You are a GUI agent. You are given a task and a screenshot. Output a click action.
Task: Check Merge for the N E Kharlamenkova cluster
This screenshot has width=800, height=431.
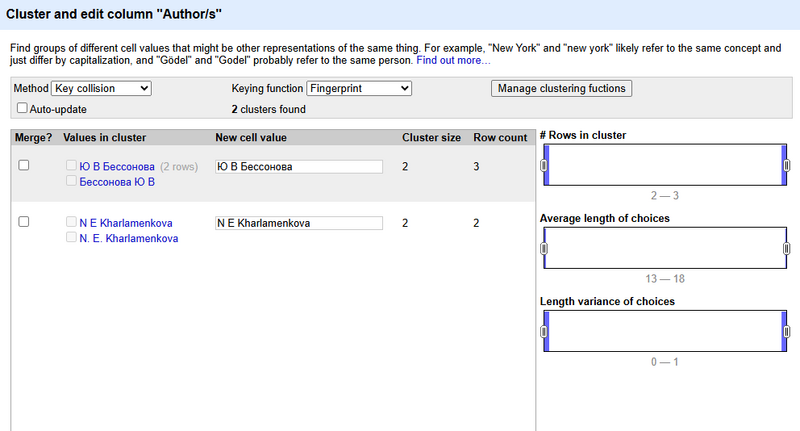click(x=24, y=222)
